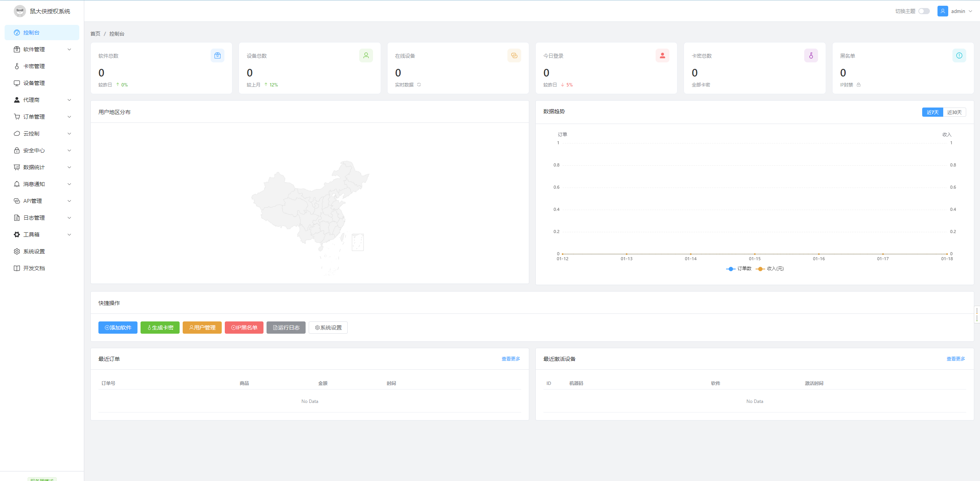The image size is (980, 481).
Task: Open 卡密管理 in the sidebar
Action: 34,66
